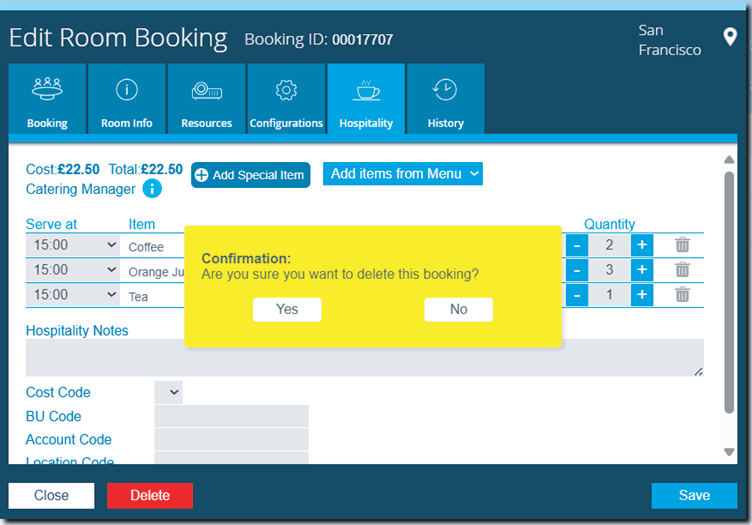Cancel deletion by clicking No

pos(458,309)
